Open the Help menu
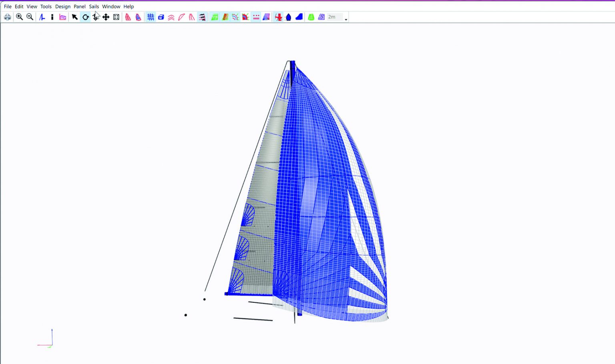Screen dimensions: 615x364 click(x=128, y=6)
